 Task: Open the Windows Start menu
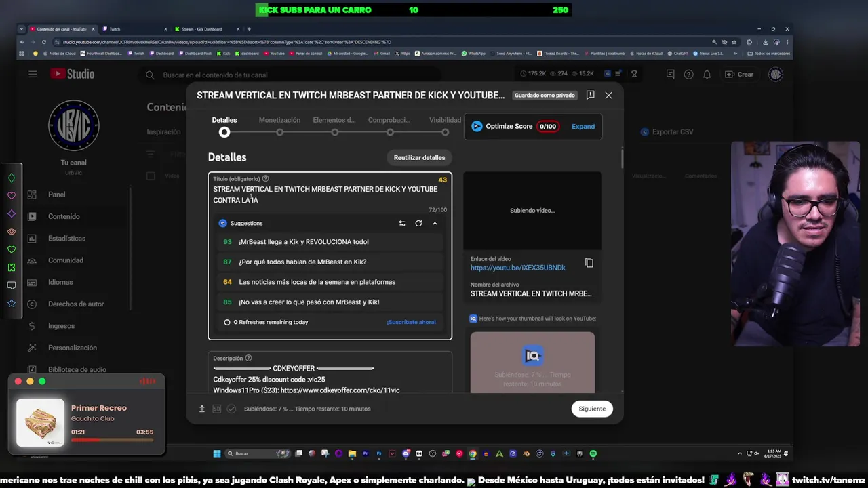217,453
